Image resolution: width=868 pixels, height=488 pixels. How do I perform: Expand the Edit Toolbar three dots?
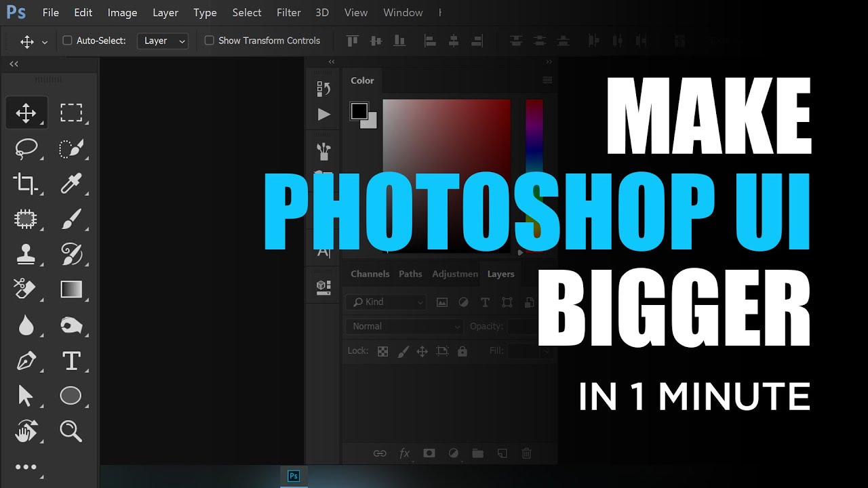26,467
